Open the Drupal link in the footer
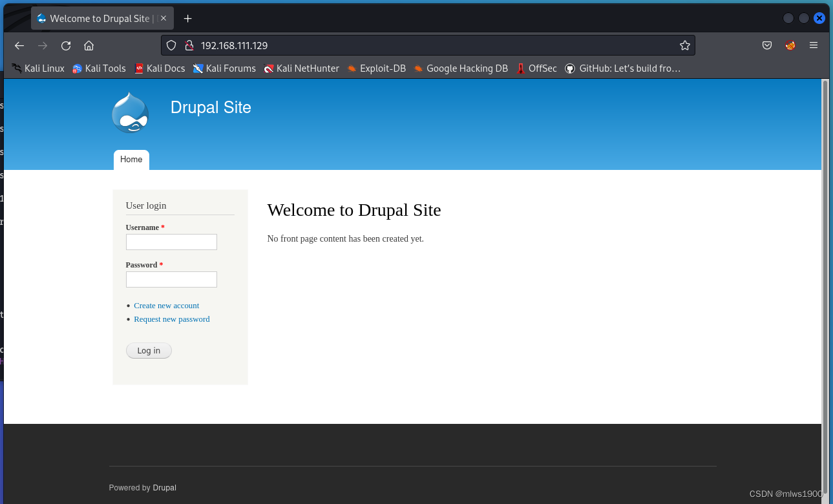 click(x=164, y=488)
